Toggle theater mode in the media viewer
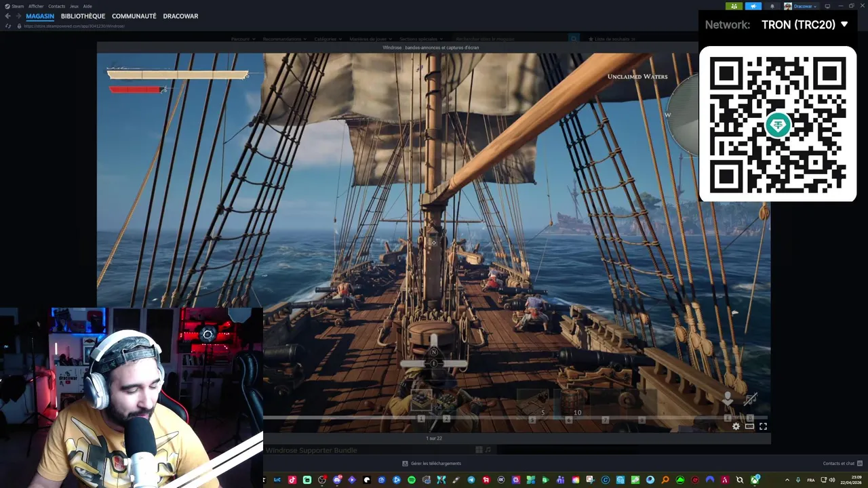868x488 pixels. (749, 426)
